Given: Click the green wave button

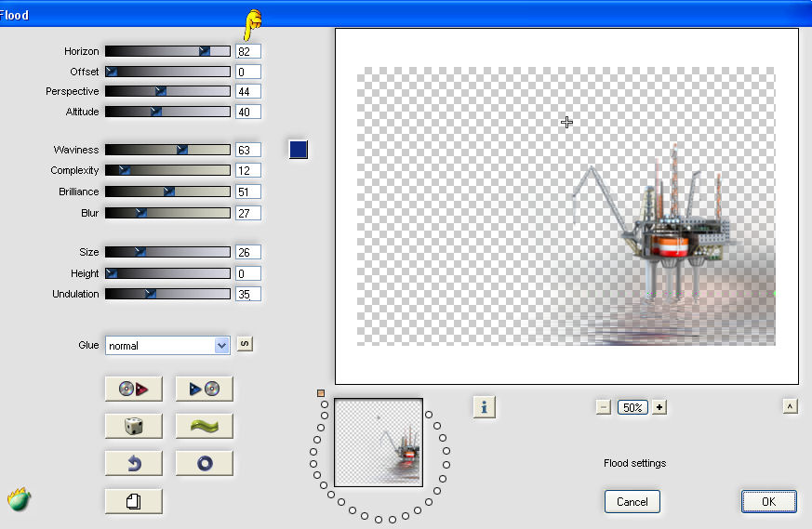Looking at the screenshot, I should click(x=204, y=426).
